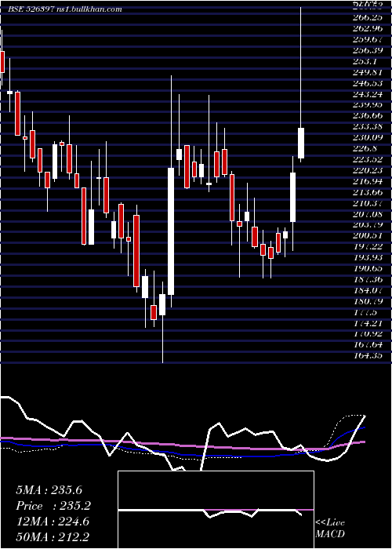Click the 200.51 price axis label
The width and height of the screenshot is (392, 549).
[x=367, y=235]
